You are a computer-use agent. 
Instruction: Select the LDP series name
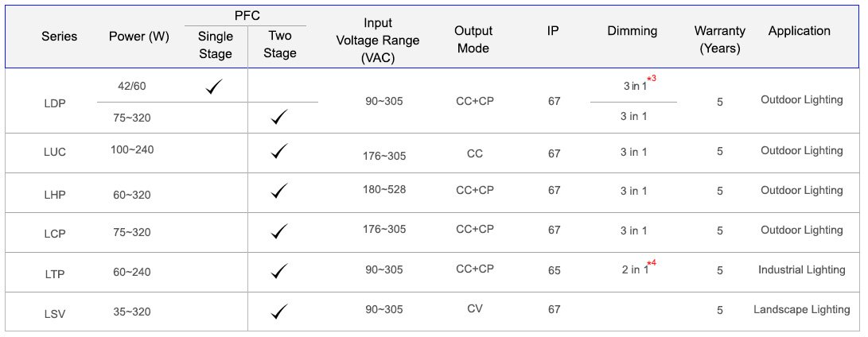pos(55,103)
